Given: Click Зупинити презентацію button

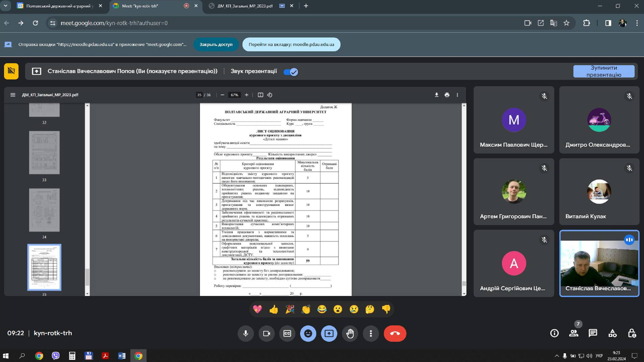Looking at the screenshot, I should tap(604, 71).
